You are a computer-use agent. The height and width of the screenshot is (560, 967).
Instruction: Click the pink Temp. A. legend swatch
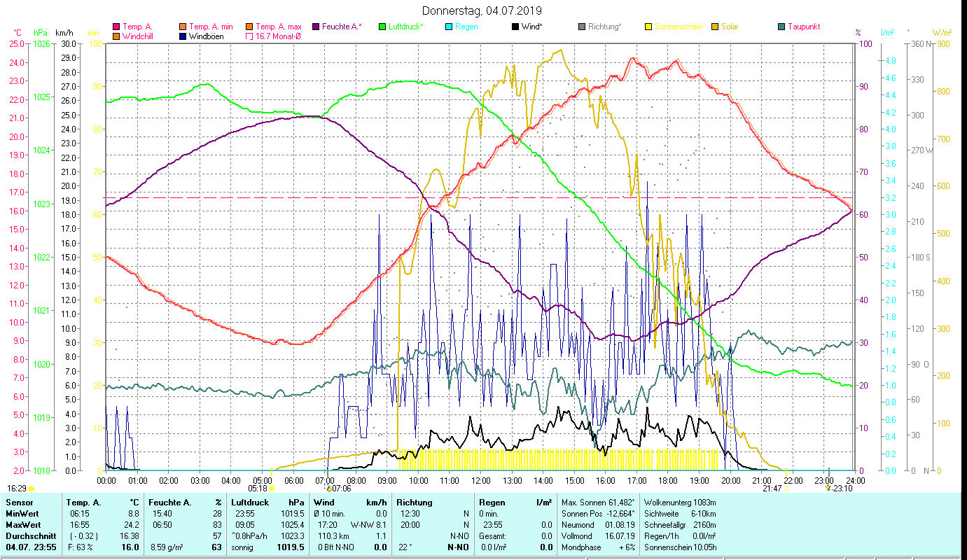click(x=116, y=27)
